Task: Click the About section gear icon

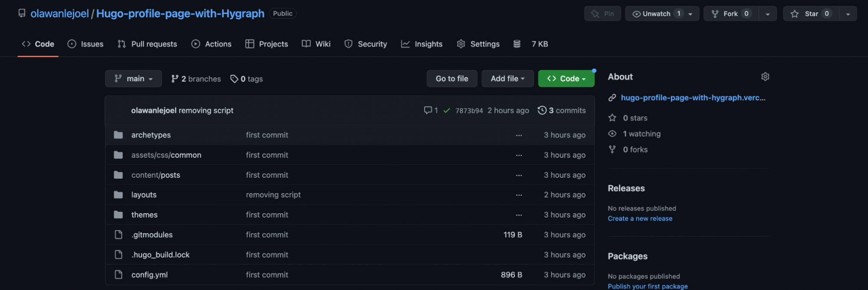Action: pos(765,77)
